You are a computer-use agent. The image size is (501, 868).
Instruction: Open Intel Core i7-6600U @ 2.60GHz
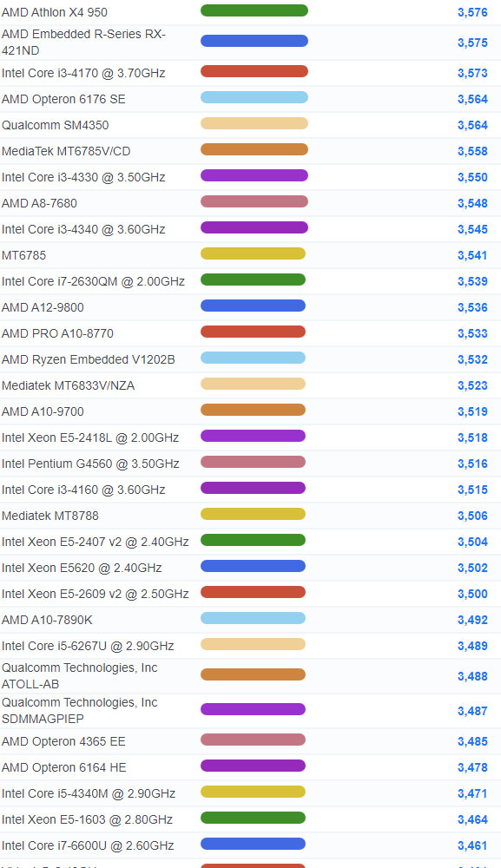(x=88, y=845)
